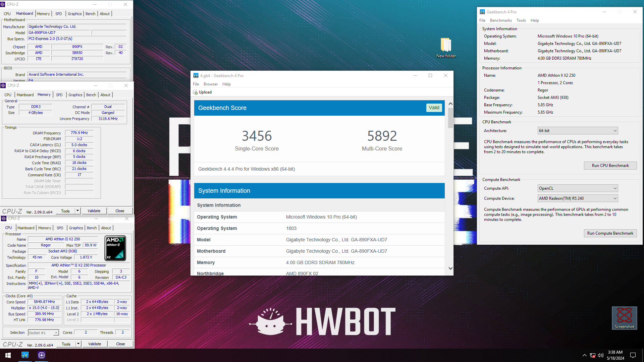Expand the Architecture 64-bit dropdown
Image resolution: width=644 pixels, height=362 pixels.
[578, 131]
